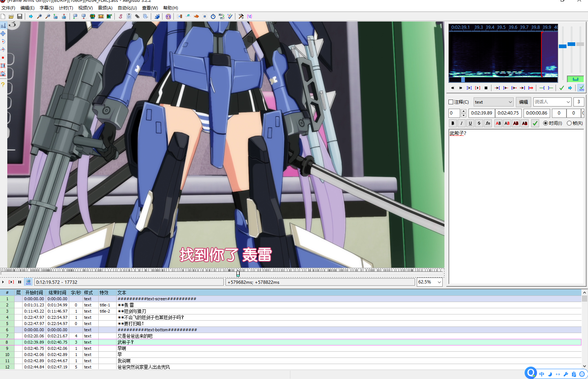Open the 字幕(S) menu

coord(47,8)
